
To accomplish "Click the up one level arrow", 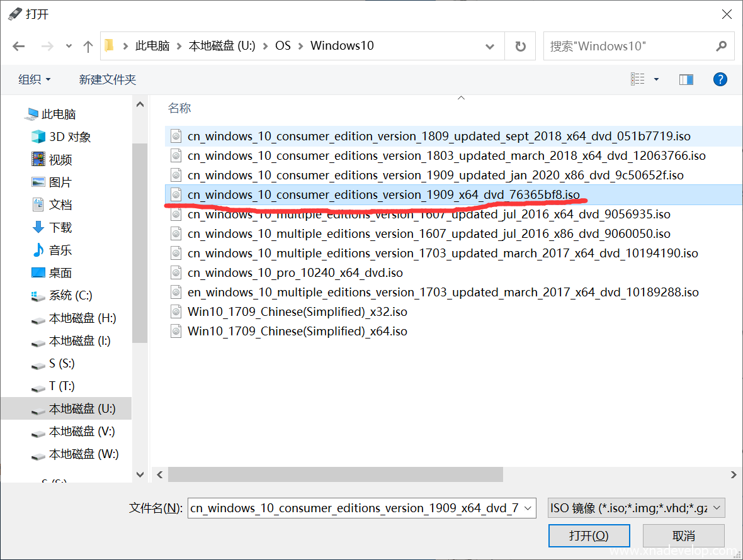I will (x=88, y=46).
